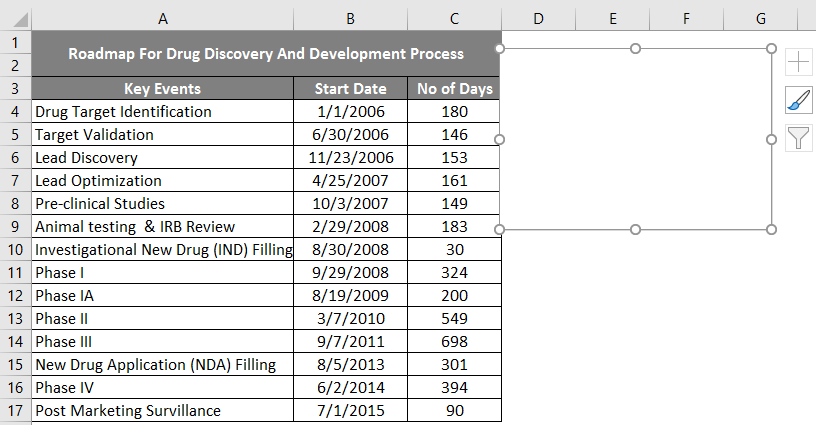
Task: Select column C header
Action: pyautogui.click(x=454, y=17)
